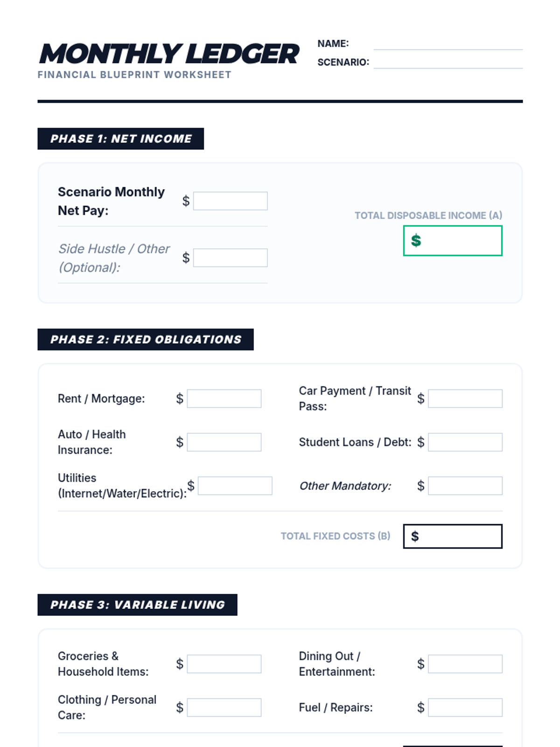Click Phase 2: Fixed Obligations header
This screenshot has height=747, width=560.
(146, 339)
